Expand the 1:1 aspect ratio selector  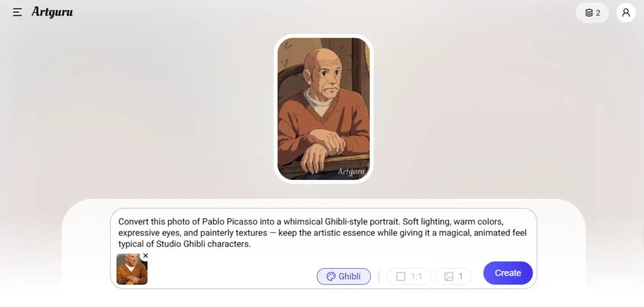click(409, 277)
